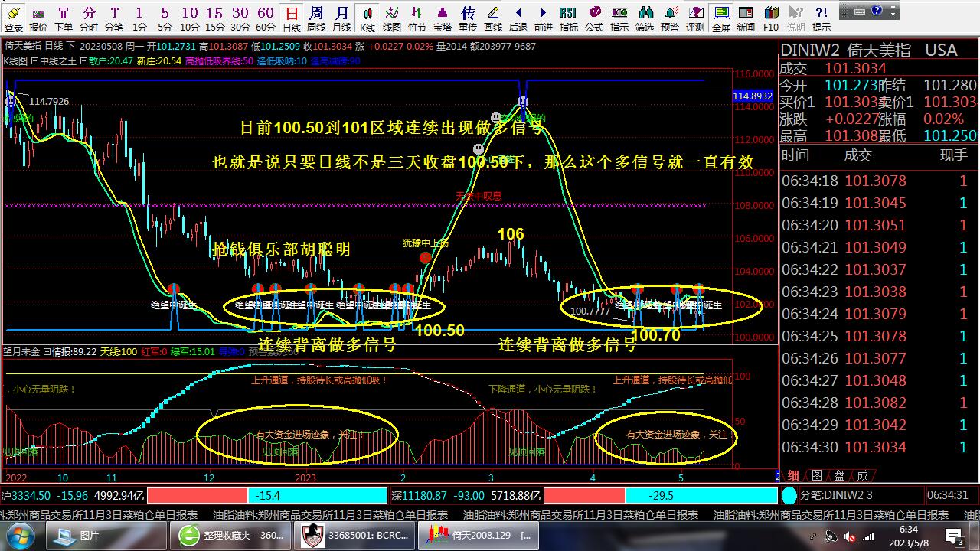Open the 公式 formula manager
The height and width of the screenshot is (551, 980).
click(593, 18)
